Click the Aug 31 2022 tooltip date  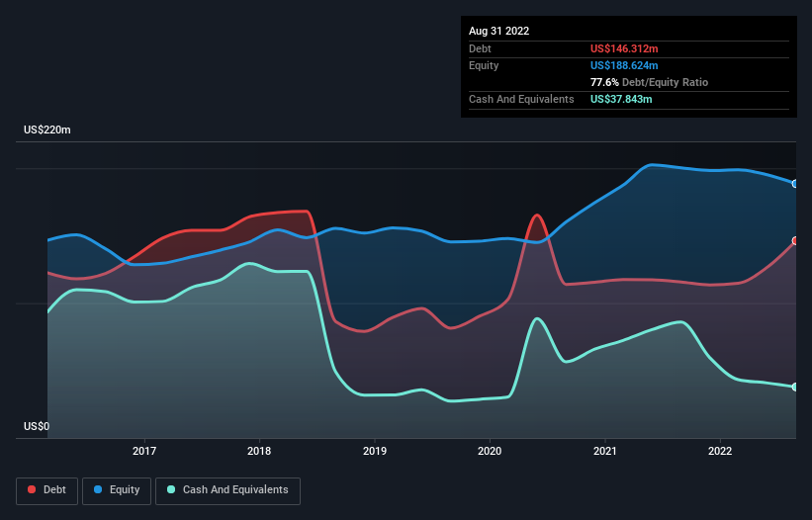pyautogui.click(x=498, y=31)
